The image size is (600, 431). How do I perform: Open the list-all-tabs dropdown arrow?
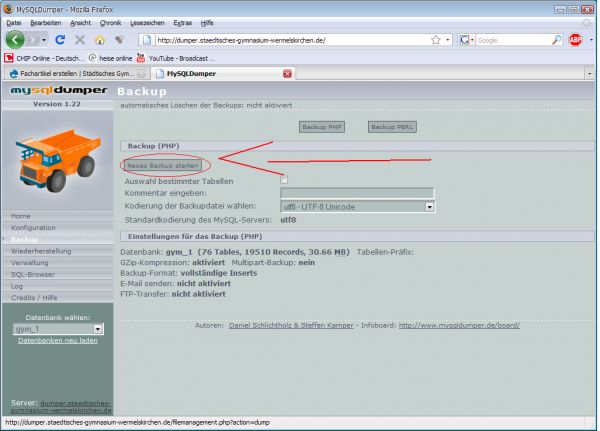click(x=589, y=73)
